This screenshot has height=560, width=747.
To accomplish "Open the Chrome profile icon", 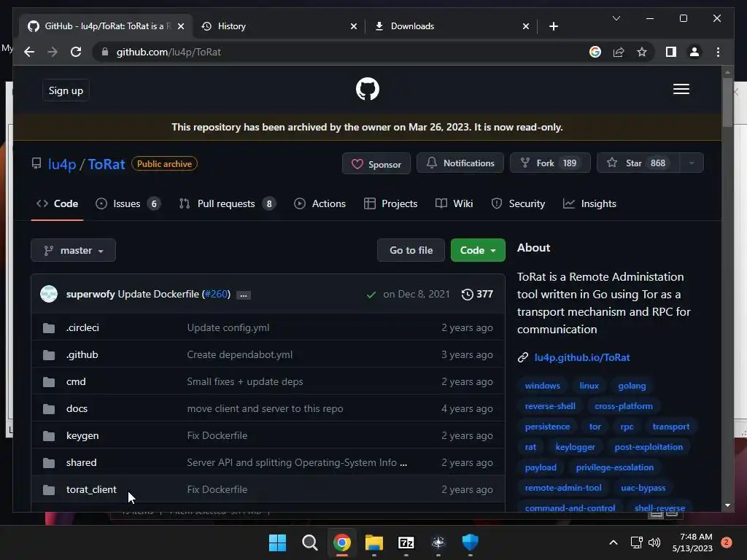I will [x=694, y=52].
